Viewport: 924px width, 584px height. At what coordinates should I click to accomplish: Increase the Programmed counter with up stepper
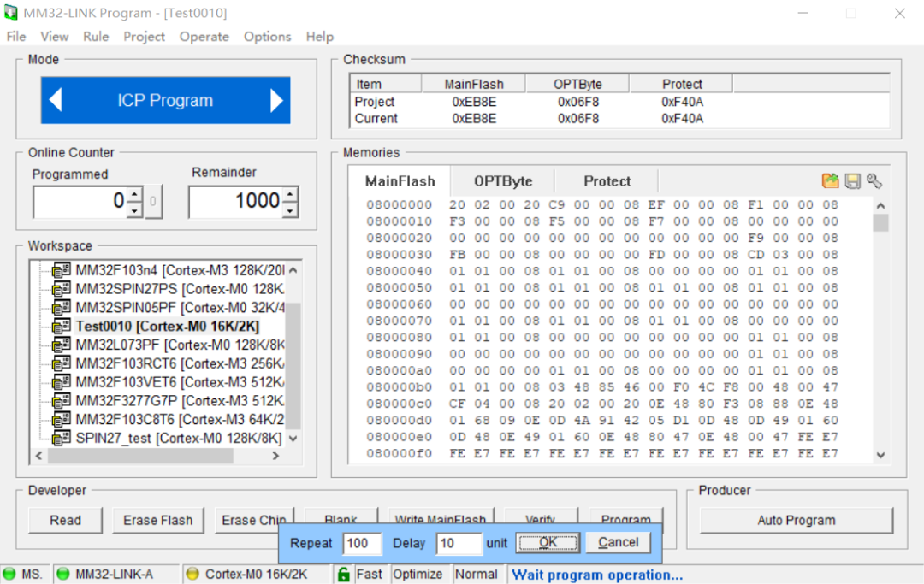pos(135,196)
